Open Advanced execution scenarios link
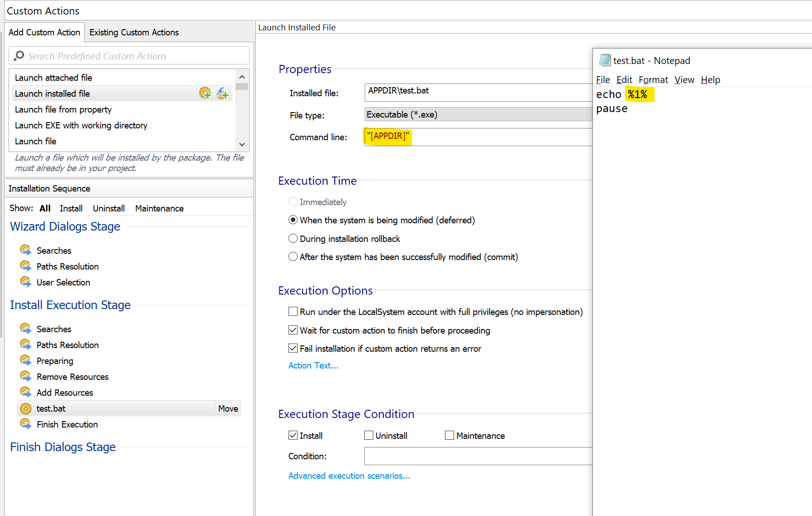 pyautogui.click(x=349, y=476)
